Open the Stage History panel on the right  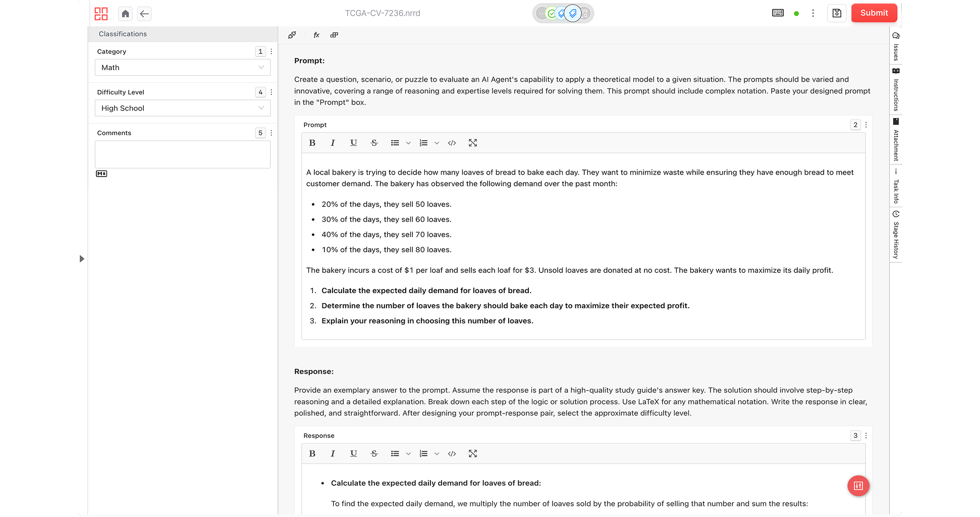896,235
